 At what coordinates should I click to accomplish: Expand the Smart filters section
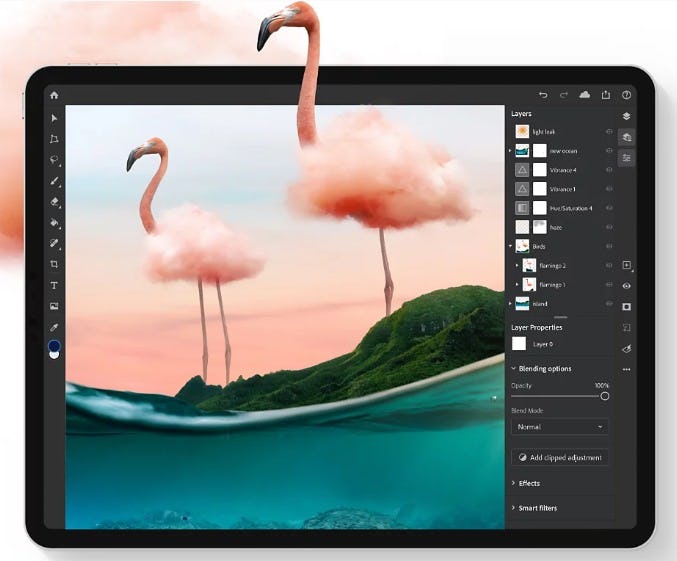(513, 508)
